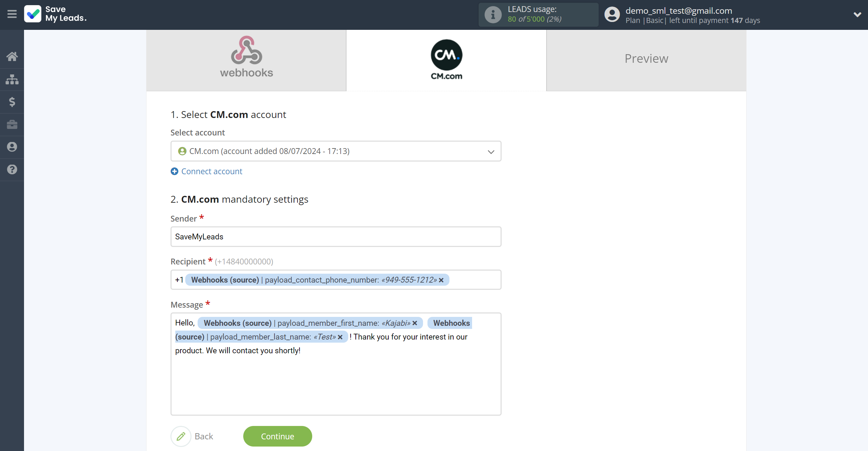Screen dimensions: 868x451
Task: Go to the Home sidebar icon
Action: (12, 57)
